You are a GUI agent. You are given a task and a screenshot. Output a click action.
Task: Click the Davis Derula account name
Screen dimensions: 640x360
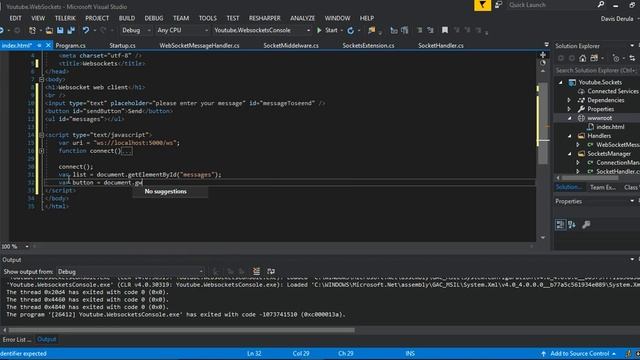click(617, 19)
